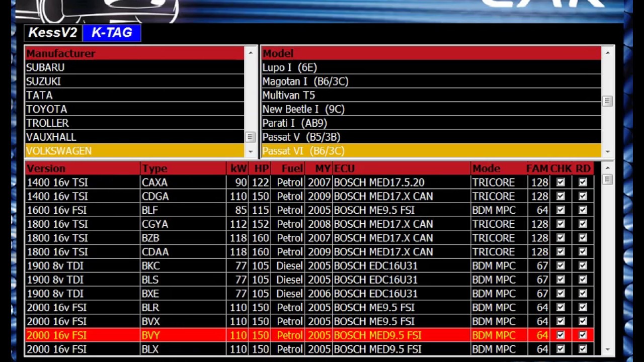
Task: Sort by the Fuel column header
Action: pyautogui.click(x=287, y=168)
